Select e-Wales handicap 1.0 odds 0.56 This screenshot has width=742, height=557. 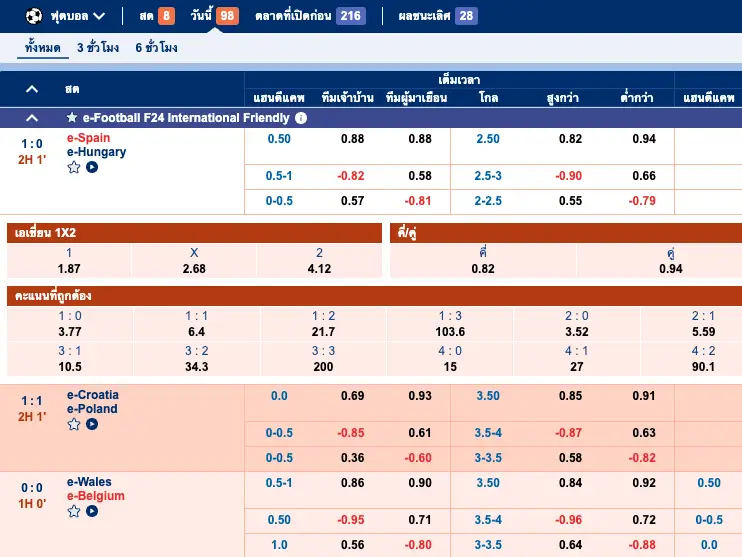(x=353, y=545)
